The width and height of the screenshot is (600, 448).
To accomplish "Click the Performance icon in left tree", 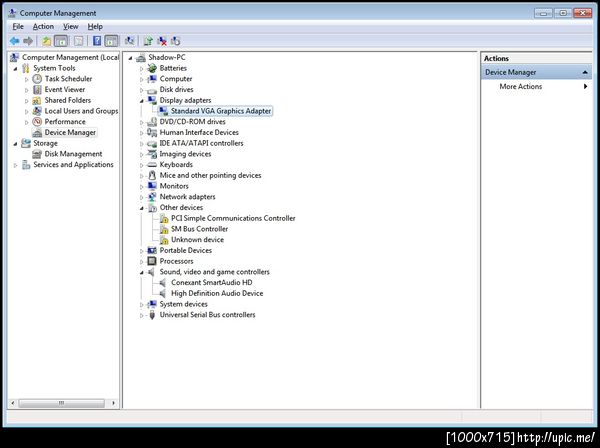I will click(37, 122).
